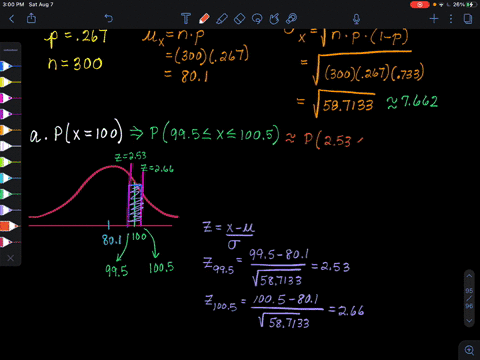Screen dimensions: 480x360
Task: Select the Pen tool
Action: [x=204, y=18]
